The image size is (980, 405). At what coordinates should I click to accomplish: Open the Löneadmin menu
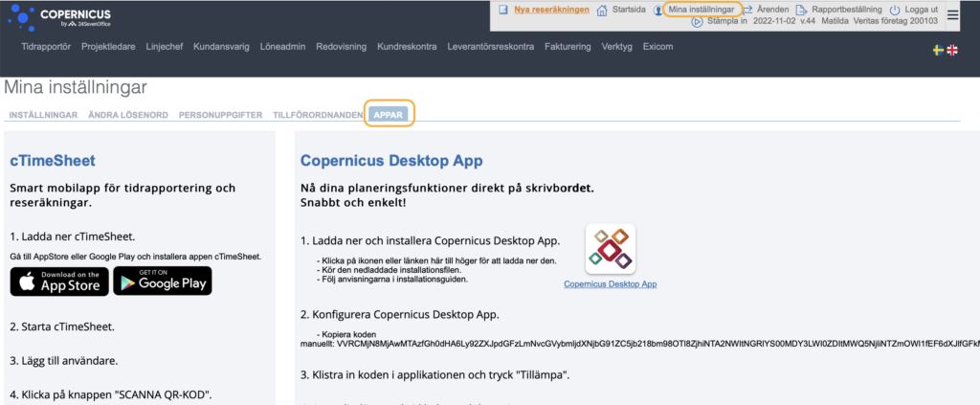[282, 46]
